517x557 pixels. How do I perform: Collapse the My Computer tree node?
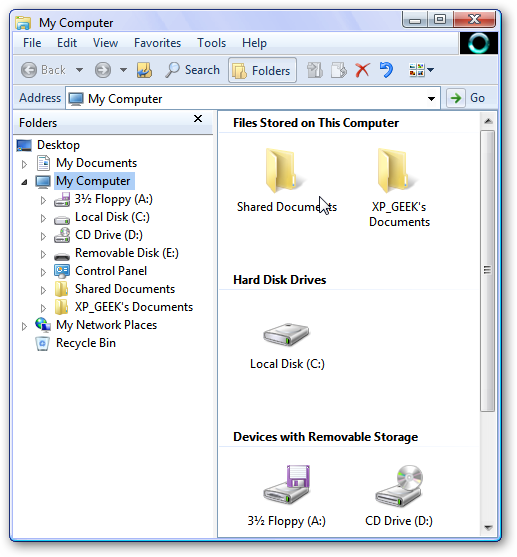coord(24,182)
